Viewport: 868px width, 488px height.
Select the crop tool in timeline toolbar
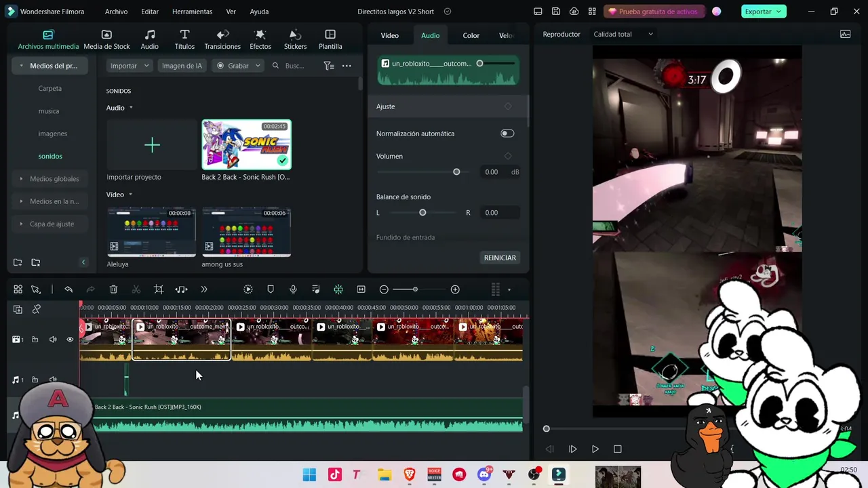[x=159, y=289]
